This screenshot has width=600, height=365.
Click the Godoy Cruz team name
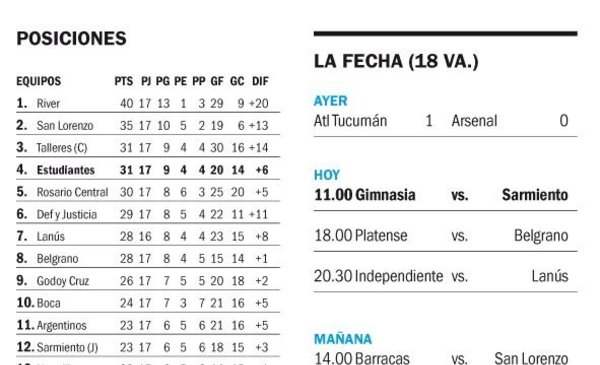click(63, 281)
